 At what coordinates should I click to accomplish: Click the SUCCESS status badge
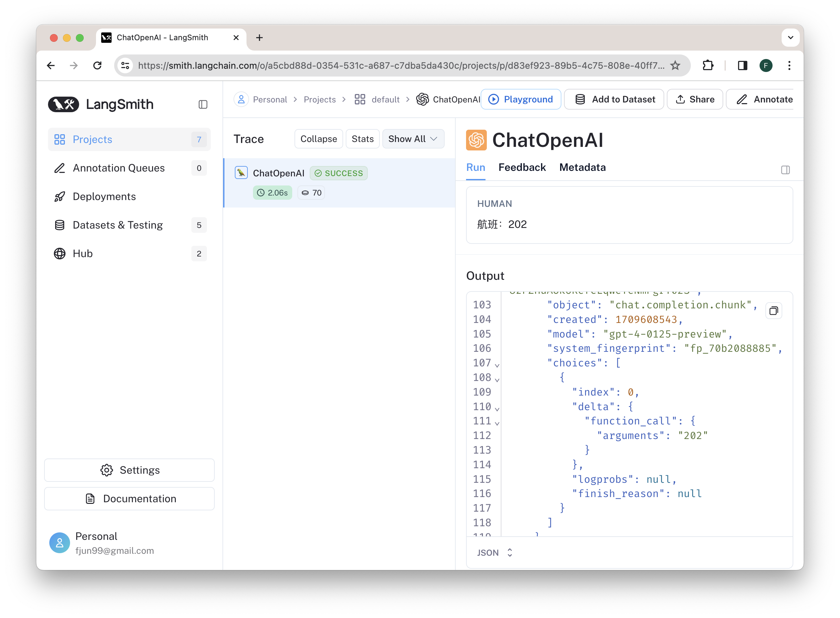coord(338,173)
